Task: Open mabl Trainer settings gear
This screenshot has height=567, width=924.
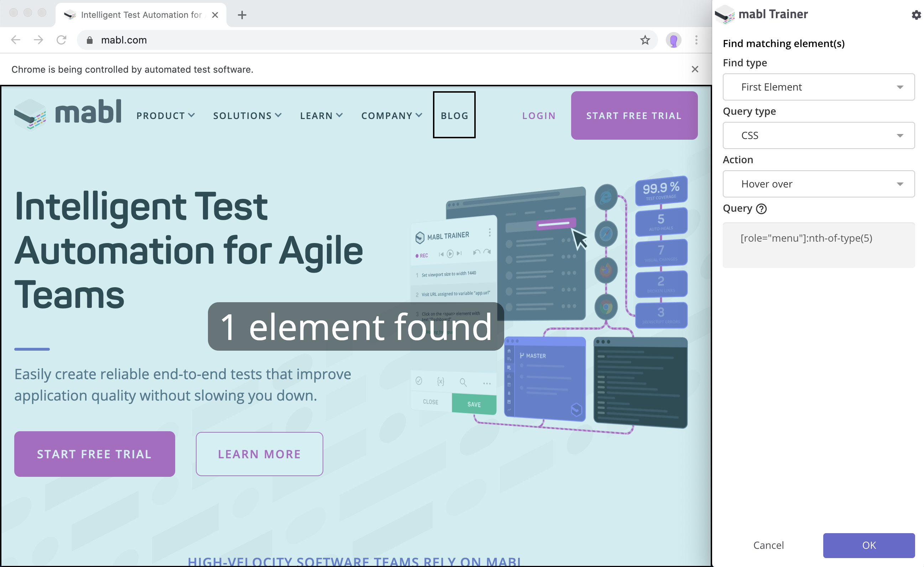Action: pos(916,15)
